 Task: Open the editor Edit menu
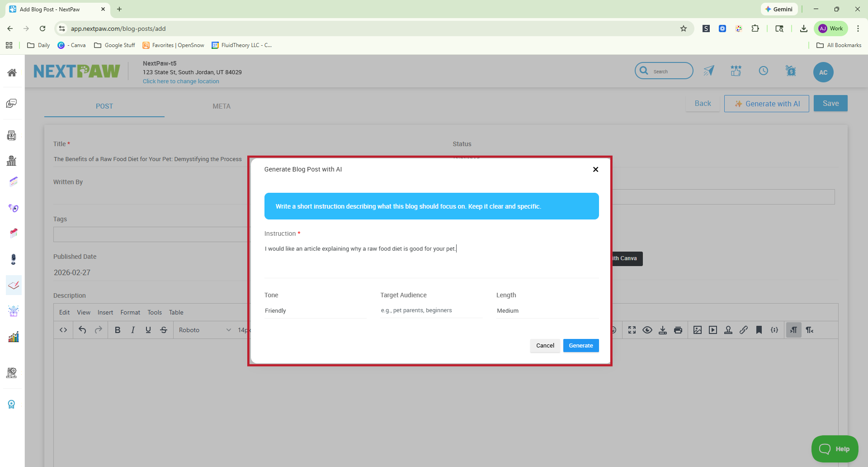click(x=64, y=312)
